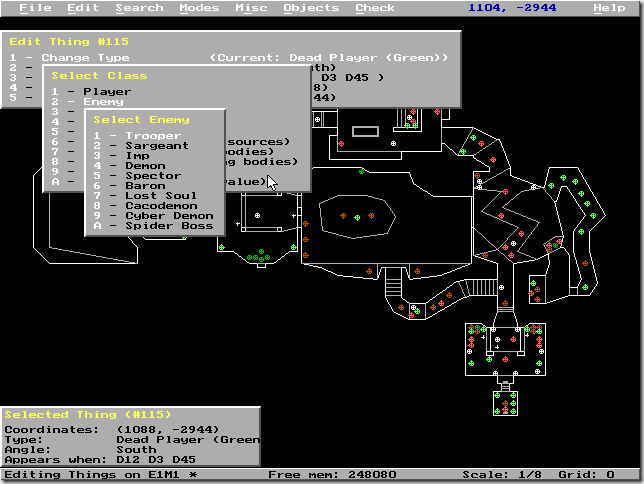Screen dimensions: 644x484
Task: Open the Check menu
Action: (x=375, y=8)
